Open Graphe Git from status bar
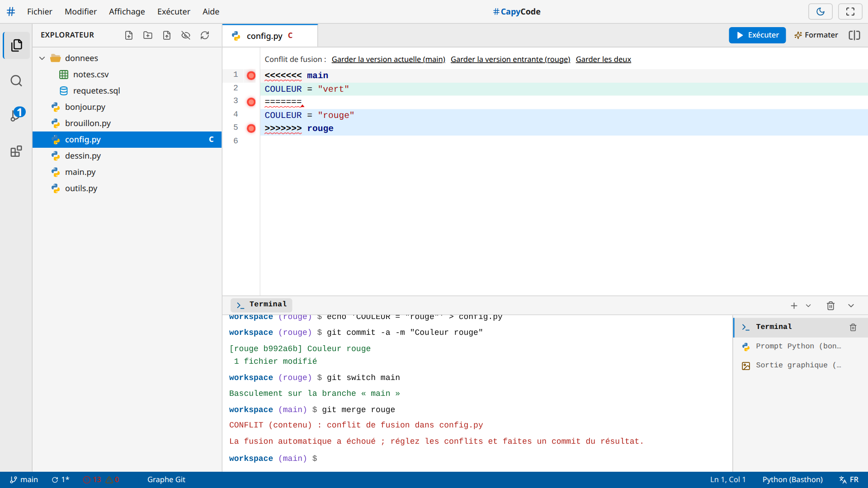The width and height of the screenshot is (868, 488). (166, 480)
